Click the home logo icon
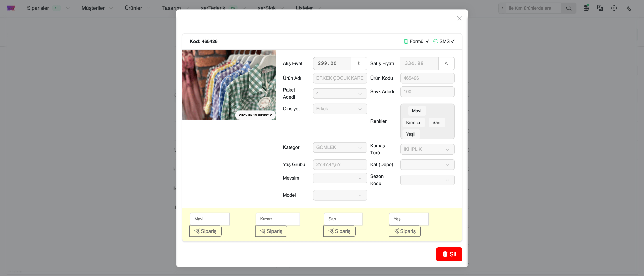This screenshot has height=276, width=644. click(11, 8)
